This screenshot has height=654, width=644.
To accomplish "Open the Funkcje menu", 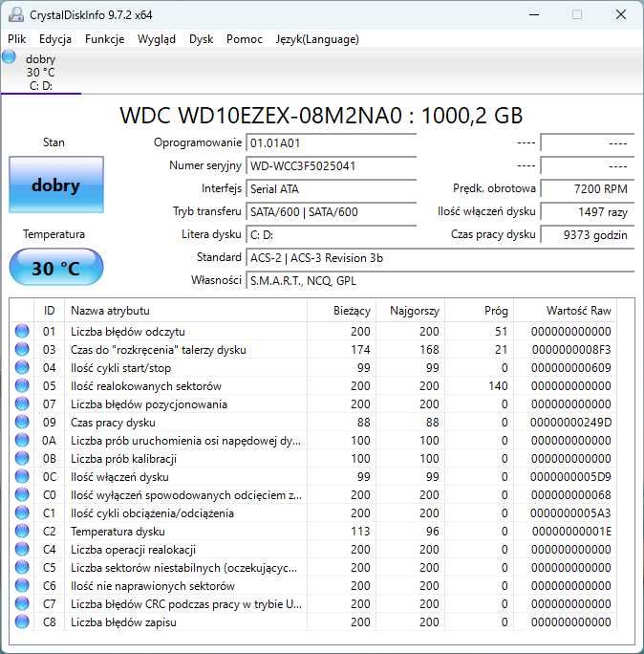I will 104,39.
